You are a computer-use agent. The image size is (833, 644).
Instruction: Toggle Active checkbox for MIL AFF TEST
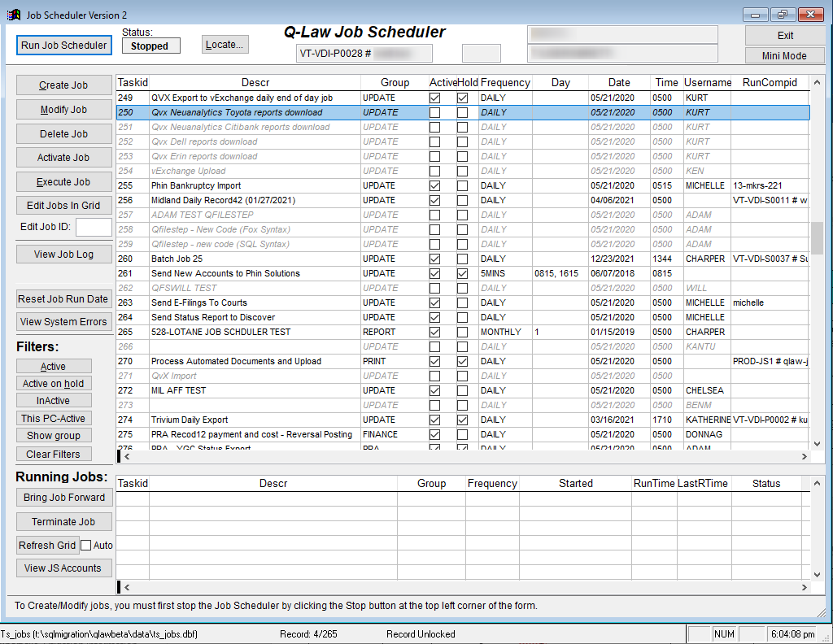(434, 390)
